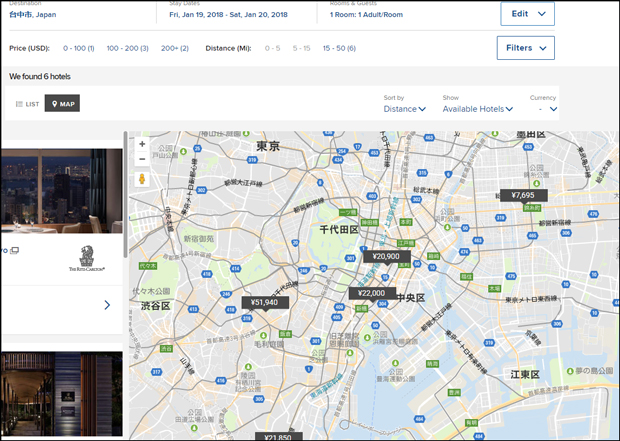
Task: Zoom out on the map
Action: pos(142,159)
